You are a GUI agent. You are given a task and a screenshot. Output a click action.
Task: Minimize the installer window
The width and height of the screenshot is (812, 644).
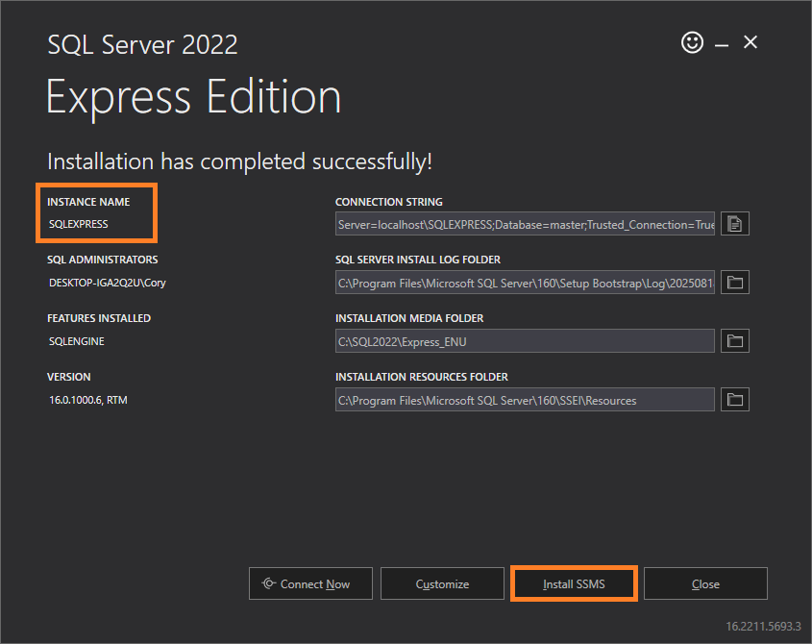point(722,43)
